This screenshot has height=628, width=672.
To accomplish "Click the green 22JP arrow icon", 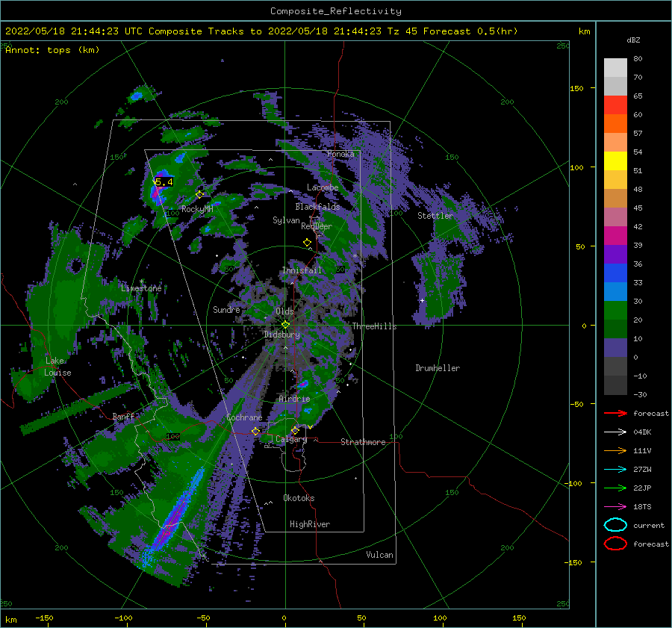I will click(615, 488).
